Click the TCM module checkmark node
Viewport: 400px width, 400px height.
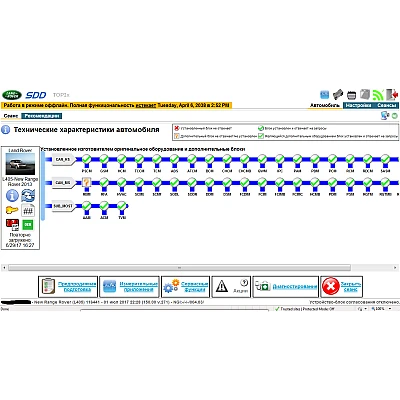click(157, 159)
